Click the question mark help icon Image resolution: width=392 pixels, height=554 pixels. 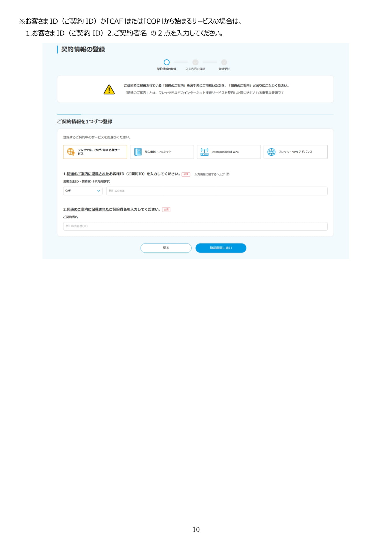pyautogui.click(x=228, y=174)
